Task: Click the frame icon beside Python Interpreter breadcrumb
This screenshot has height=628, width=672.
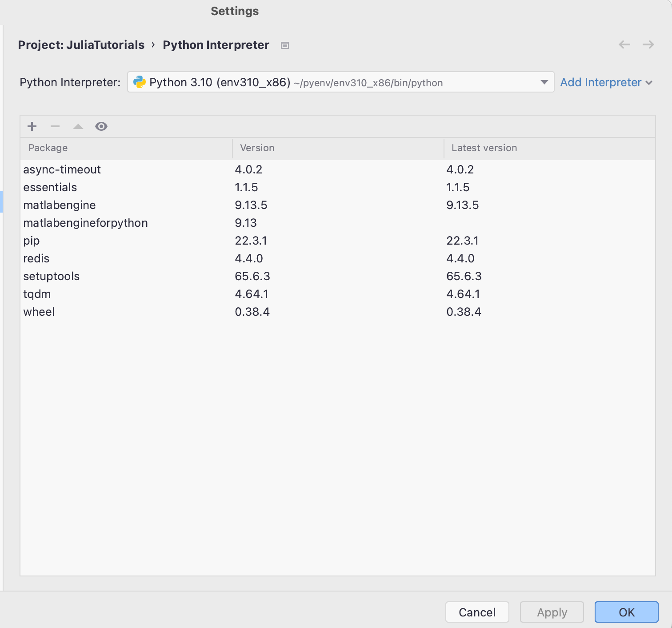Action: coord(285,45)
